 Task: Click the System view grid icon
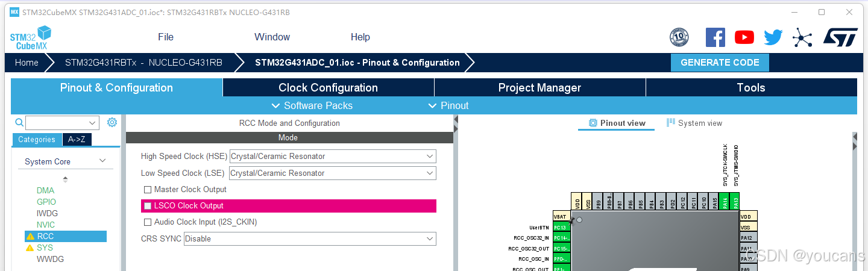coord(671,123)
